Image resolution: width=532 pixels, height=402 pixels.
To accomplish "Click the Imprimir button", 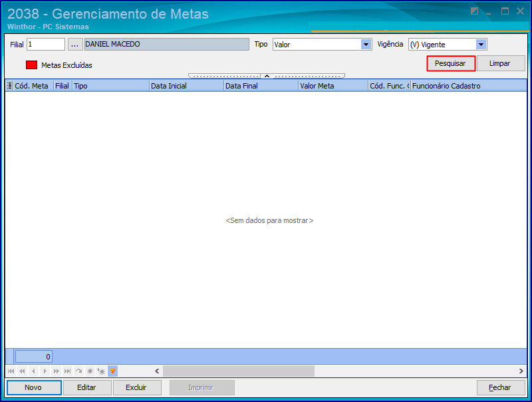I will [x=202, y=388].
